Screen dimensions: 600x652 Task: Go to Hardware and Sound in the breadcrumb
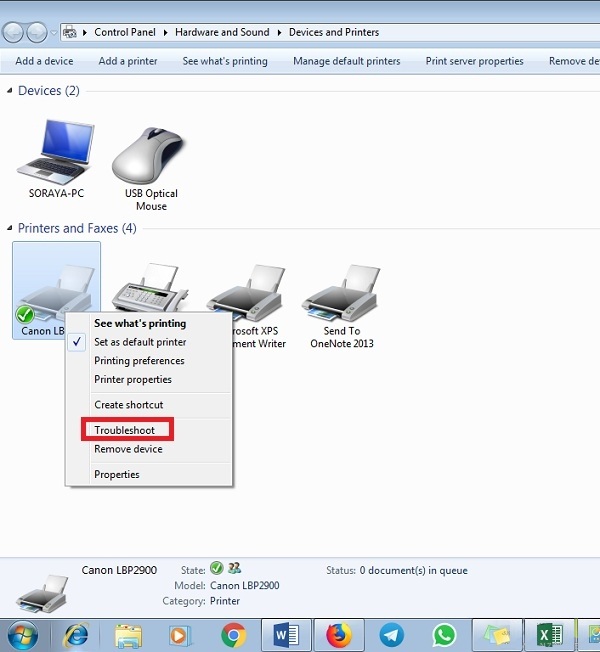(221, 32)
